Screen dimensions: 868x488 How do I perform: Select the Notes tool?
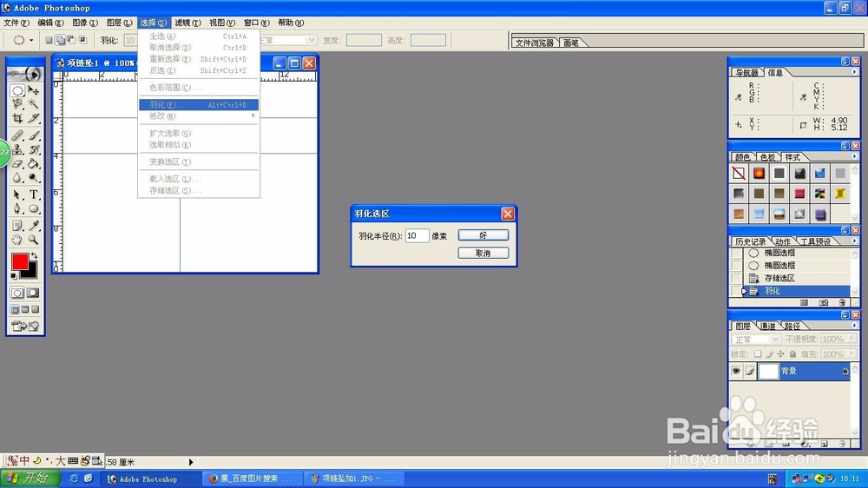pyautogui.click(x=17, y=226)
